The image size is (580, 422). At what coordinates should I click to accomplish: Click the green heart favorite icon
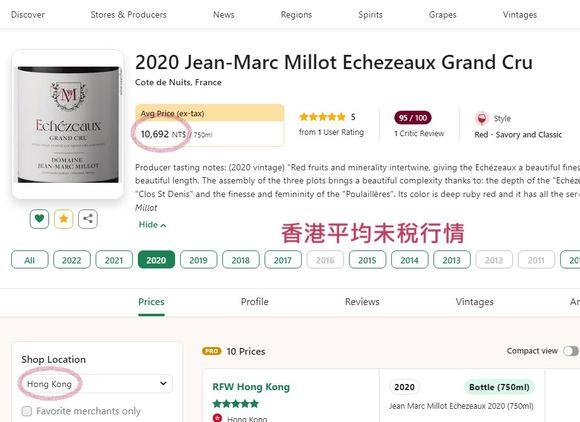tap(39, 219)
